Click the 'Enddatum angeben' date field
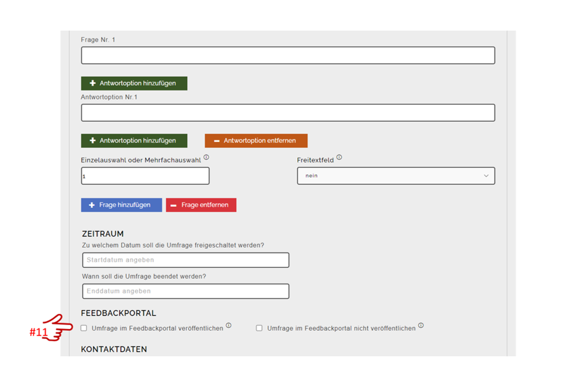This screenshot has height=392, width=573. [185, 291]
